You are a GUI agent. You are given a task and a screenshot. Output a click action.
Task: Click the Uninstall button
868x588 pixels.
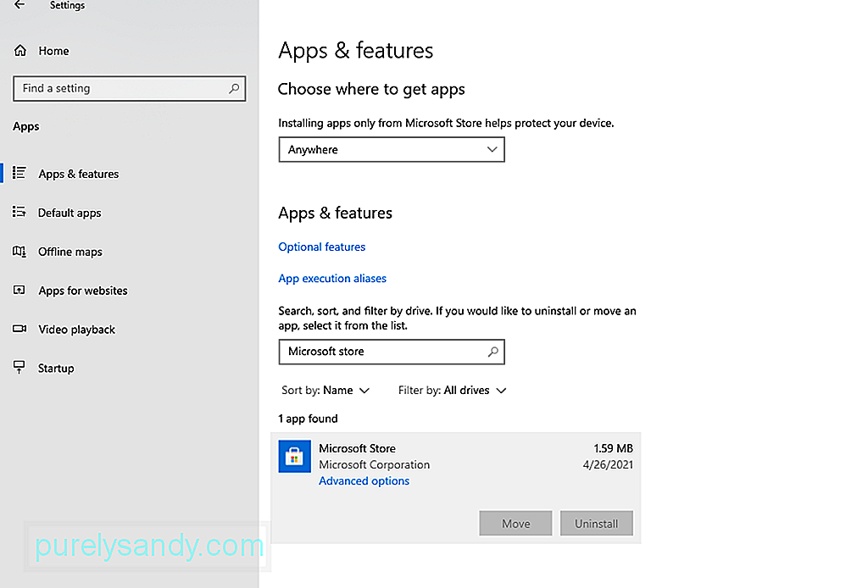(x=596, y=524)
